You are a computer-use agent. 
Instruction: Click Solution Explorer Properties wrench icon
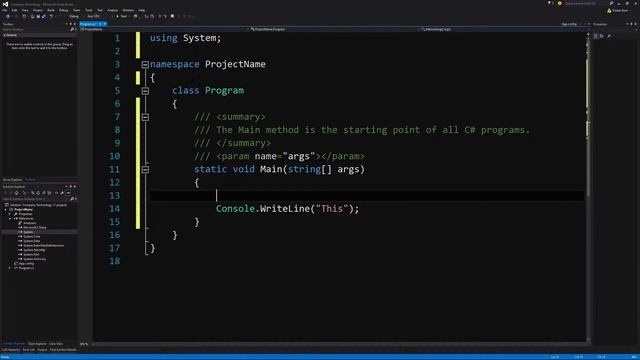pyautogui.click(x=62, y=193)
